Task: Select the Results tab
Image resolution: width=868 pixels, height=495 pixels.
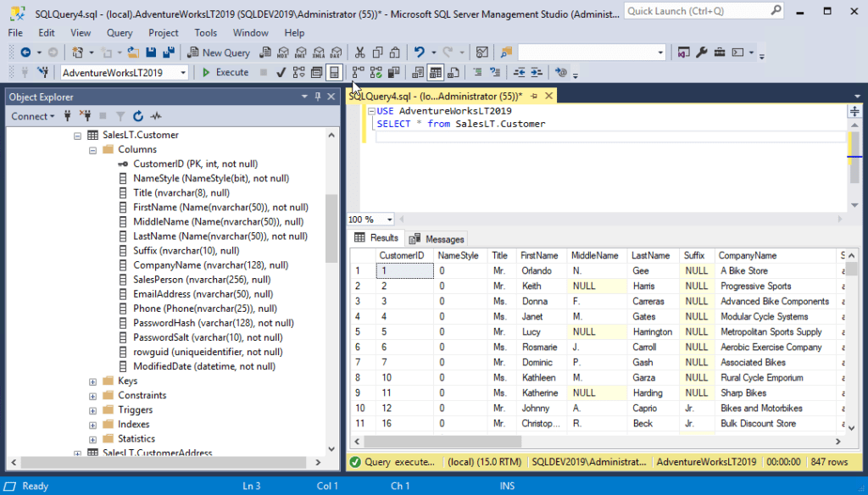Action: point(377,238)
